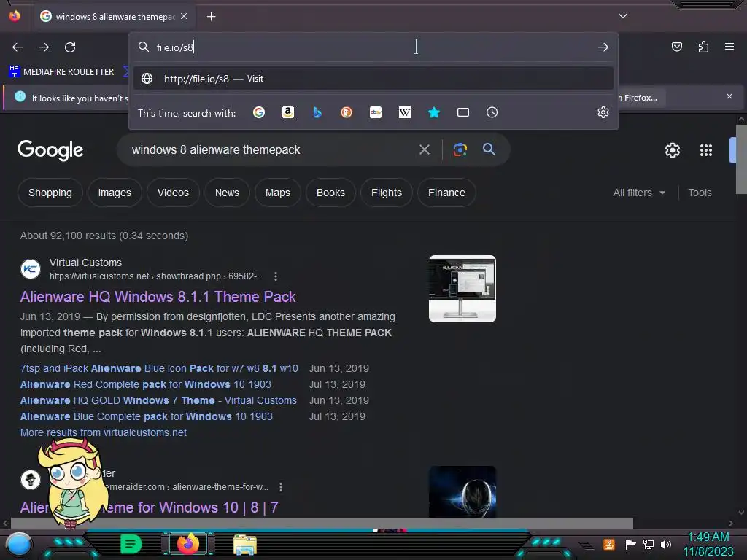Viewport: 747px width, 560px height.
Task: Open the Tools search options
Action: click(x=700, y=192)
